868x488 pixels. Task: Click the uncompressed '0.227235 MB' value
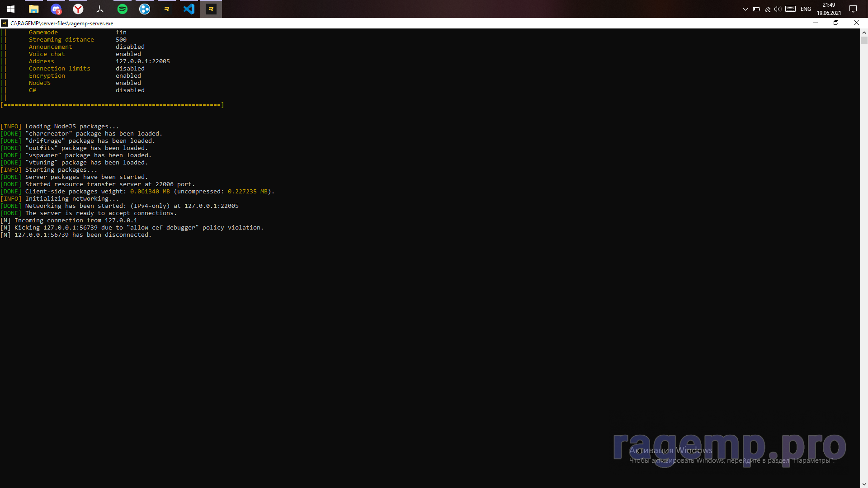[248, 192]
